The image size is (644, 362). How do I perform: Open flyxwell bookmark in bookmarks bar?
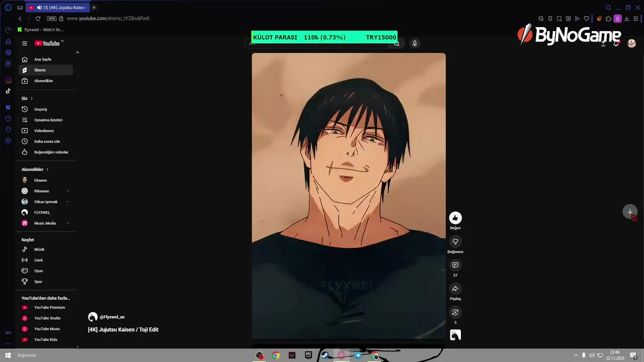coord(40,30)
